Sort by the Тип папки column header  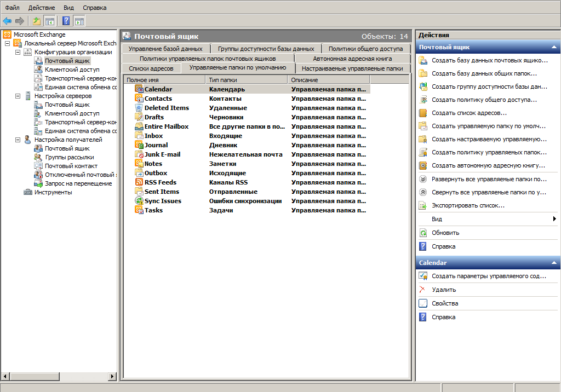point(246,80)
